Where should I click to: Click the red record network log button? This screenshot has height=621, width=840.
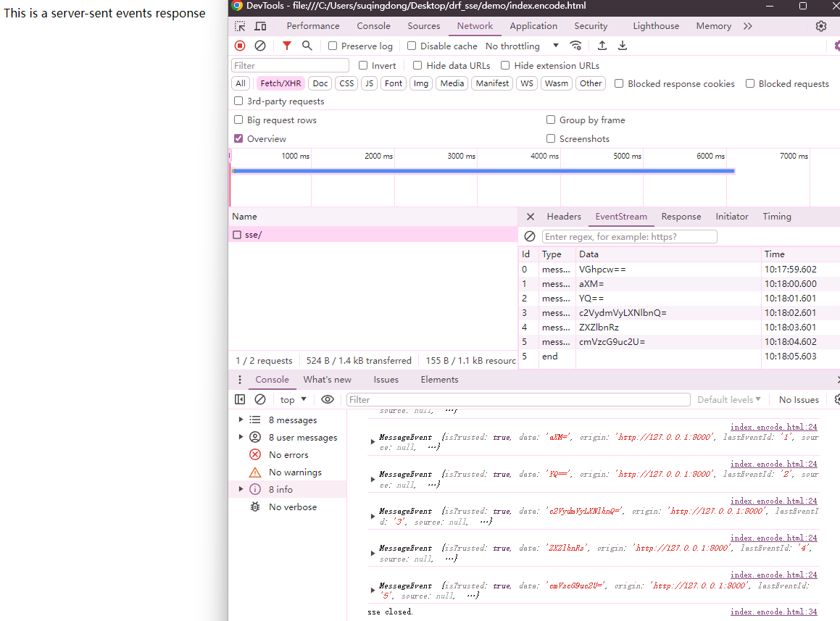pos(240,46)
